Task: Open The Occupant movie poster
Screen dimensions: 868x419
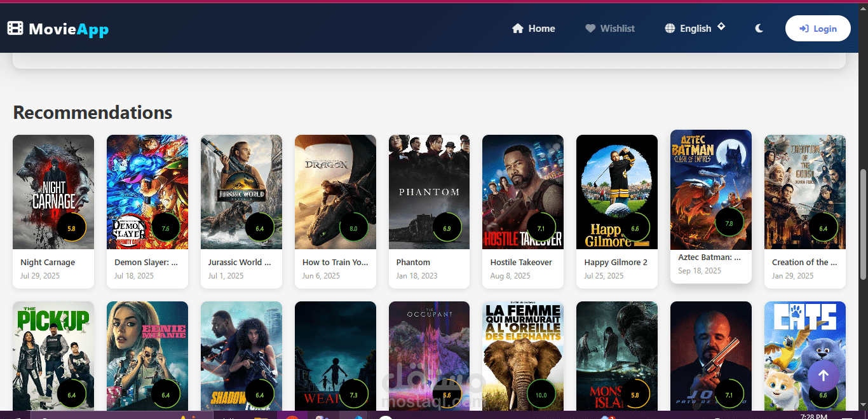Action: (429, 356)
